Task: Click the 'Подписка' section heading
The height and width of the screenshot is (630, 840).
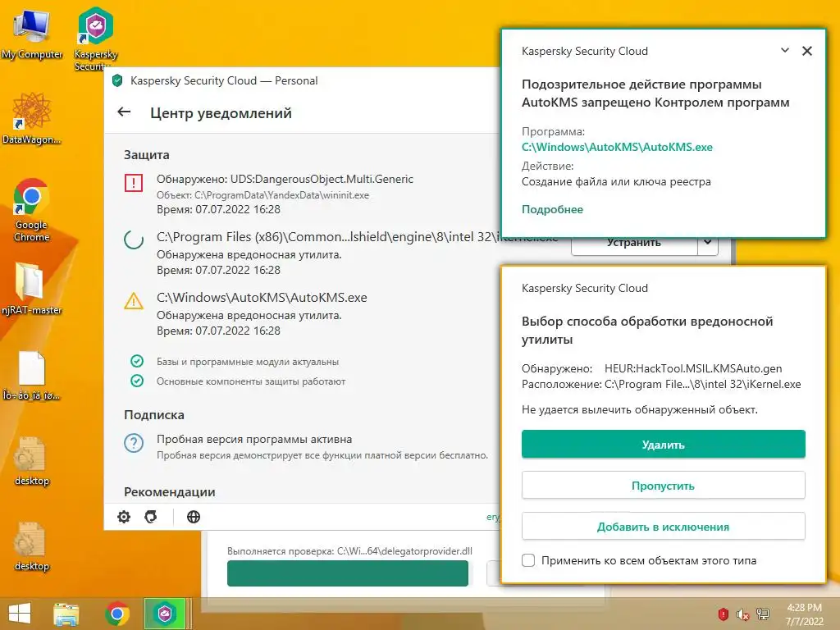Action: click(x=153, y=414)
